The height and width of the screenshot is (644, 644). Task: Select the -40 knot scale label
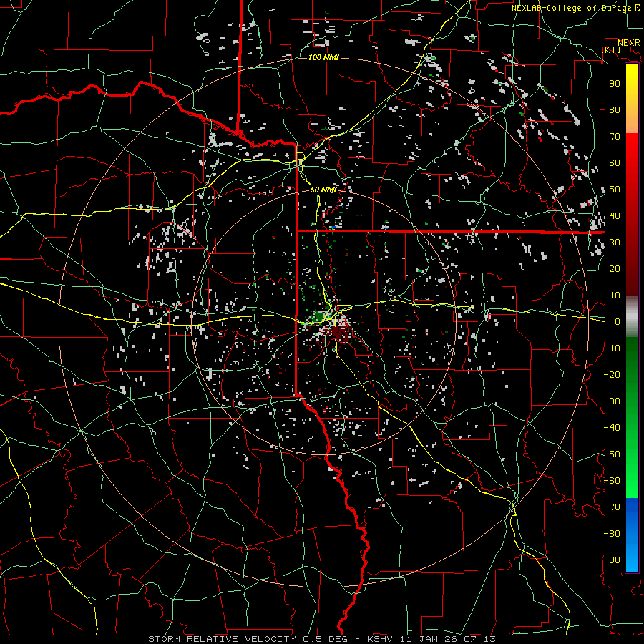pyautogui.click(x=612, y=428)
